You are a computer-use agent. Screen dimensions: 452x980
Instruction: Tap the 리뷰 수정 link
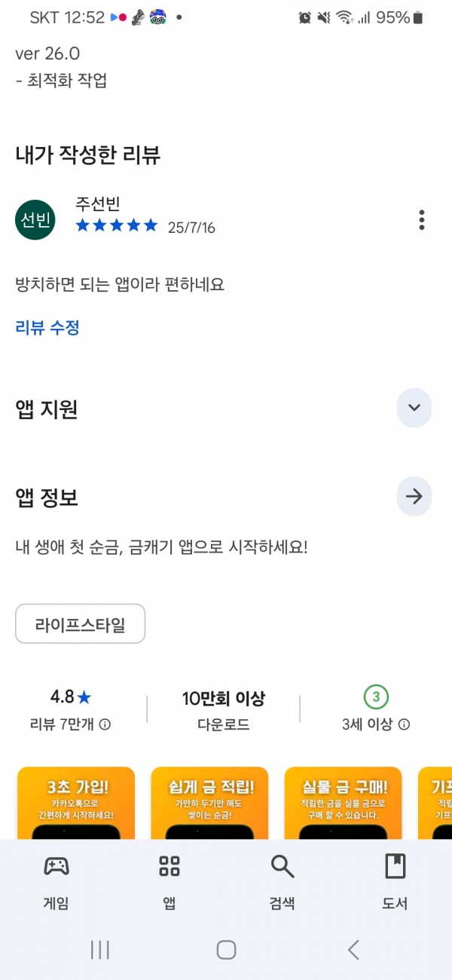click(47, 328)
